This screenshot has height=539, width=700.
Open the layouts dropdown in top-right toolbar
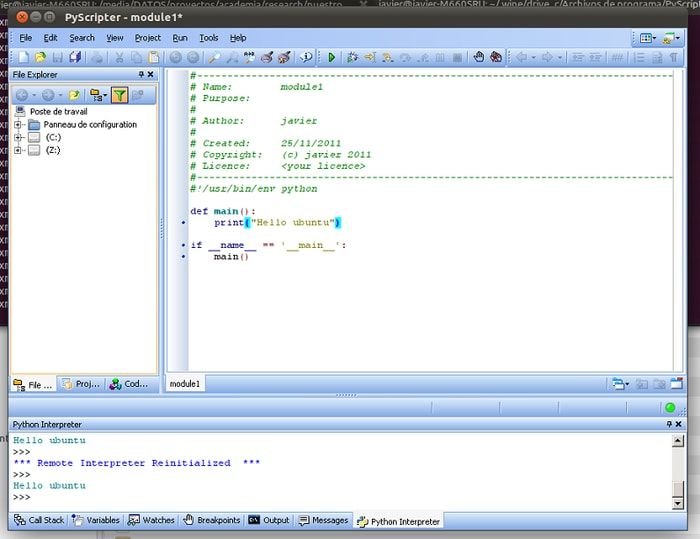[x=649, y=38]
